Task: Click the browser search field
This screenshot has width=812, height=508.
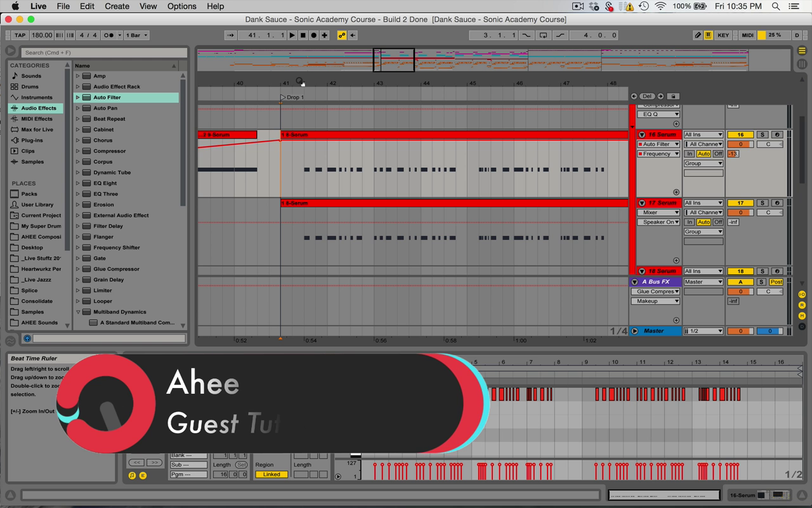Action: 105,53
